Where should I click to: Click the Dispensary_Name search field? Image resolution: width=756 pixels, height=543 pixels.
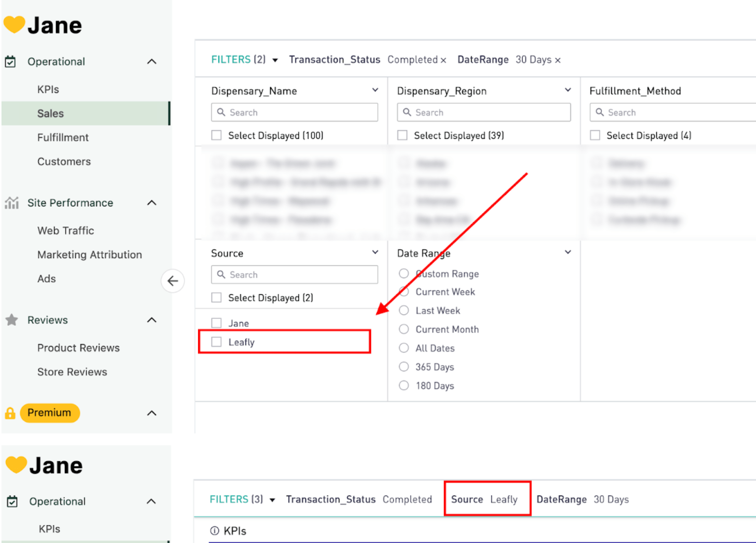click(x=294, y=112)
